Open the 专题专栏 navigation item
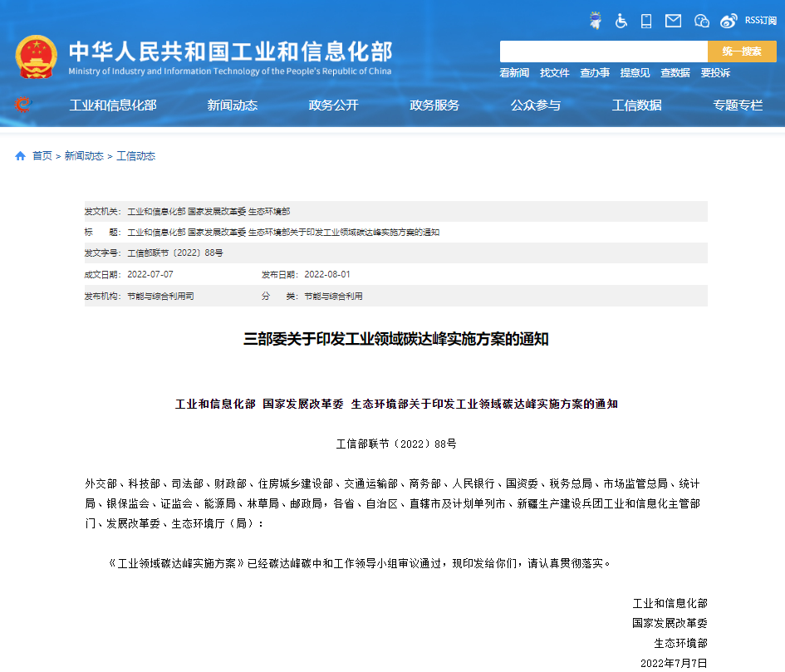This screenshot has height=672, width=785. [738, 105]
